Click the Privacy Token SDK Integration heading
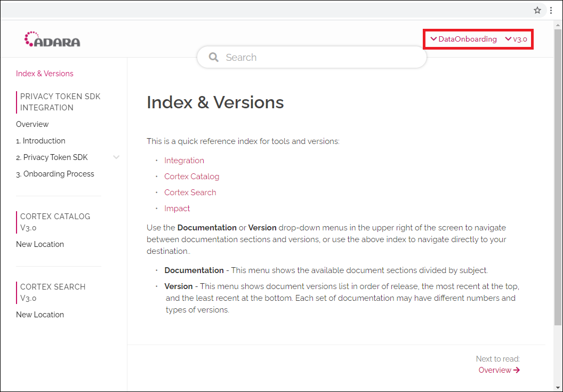The image size is (563, 392). pyautogui.click(x=60, y=102)
